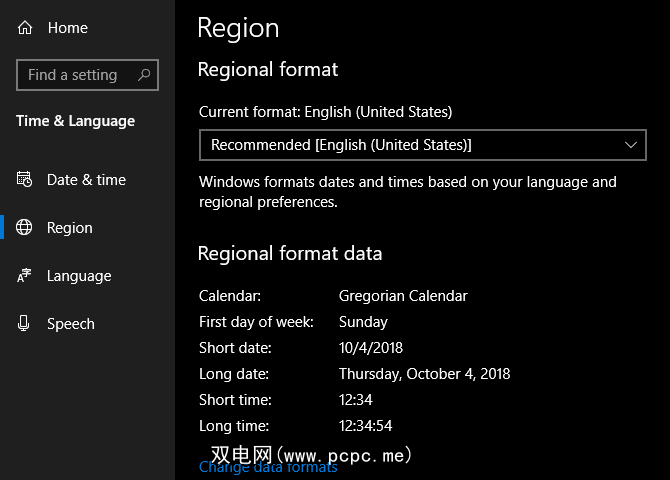Screen dimensions: 670x480
Task: Click the Gregorian Calendar value text
Action: pyautogui.click(x=403, y=296)
